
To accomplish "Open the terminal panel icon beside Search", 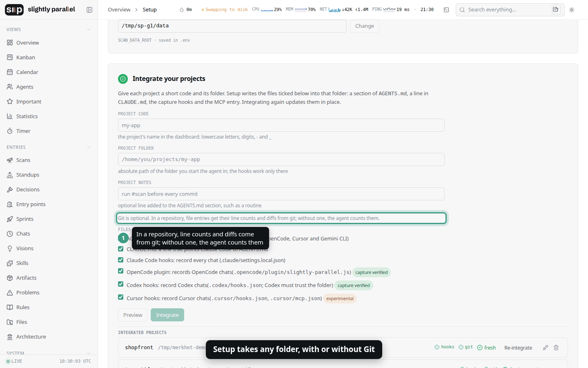I will click(446, 10).
